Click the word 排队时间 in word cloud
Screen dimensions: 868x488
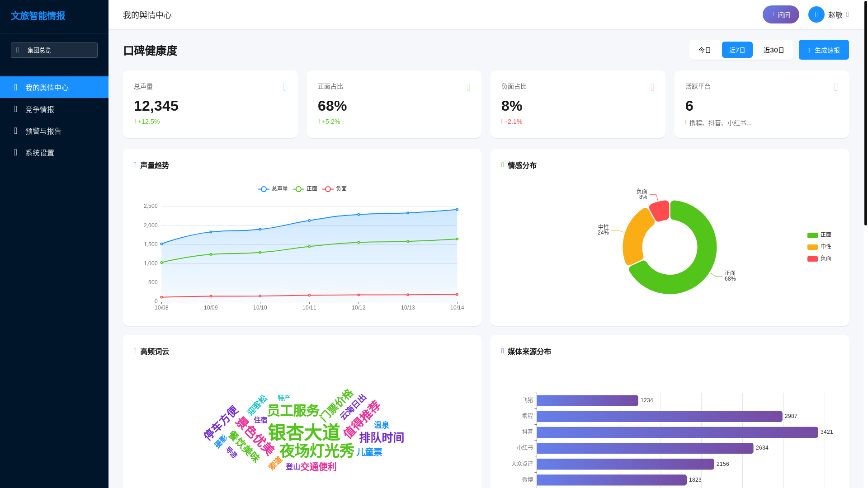coord(382,437)
